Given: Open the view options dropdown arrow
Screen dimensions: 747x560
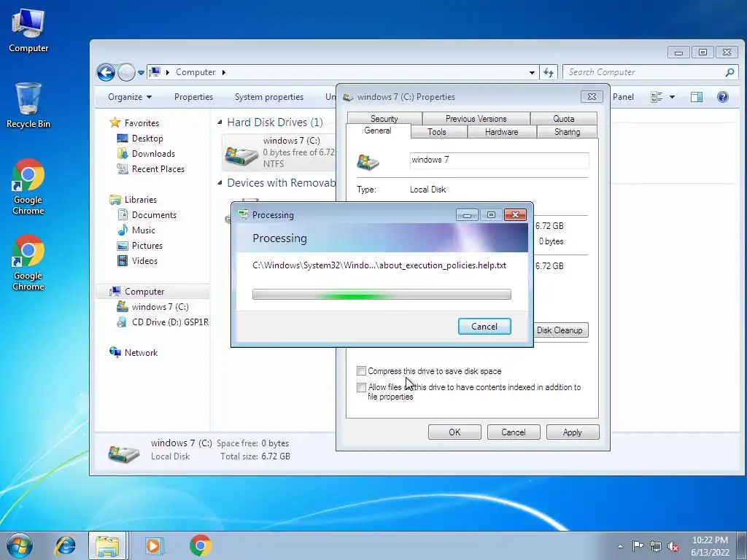Looking at the screenshot, I should [x=672, y=97].
